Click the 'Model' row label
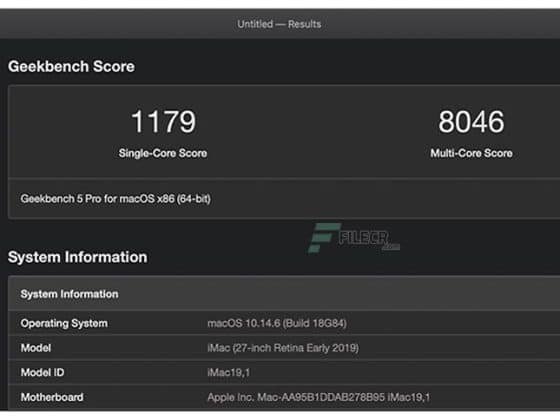 click(x=36, y=348)
